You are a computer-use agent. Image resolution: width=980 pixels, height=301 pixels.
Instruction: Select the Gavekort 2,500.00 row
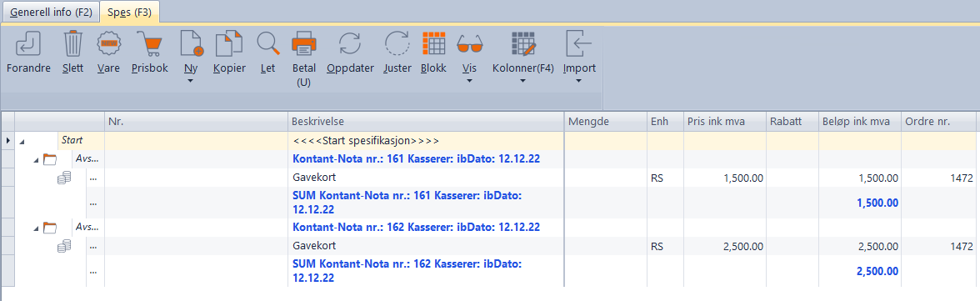click(488, 247)
